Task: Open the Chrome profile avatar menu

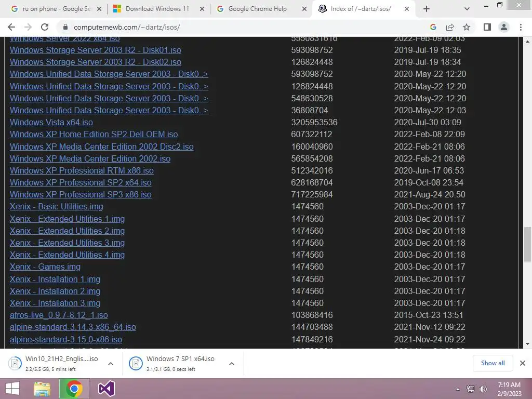Action: tap(504, 27)
